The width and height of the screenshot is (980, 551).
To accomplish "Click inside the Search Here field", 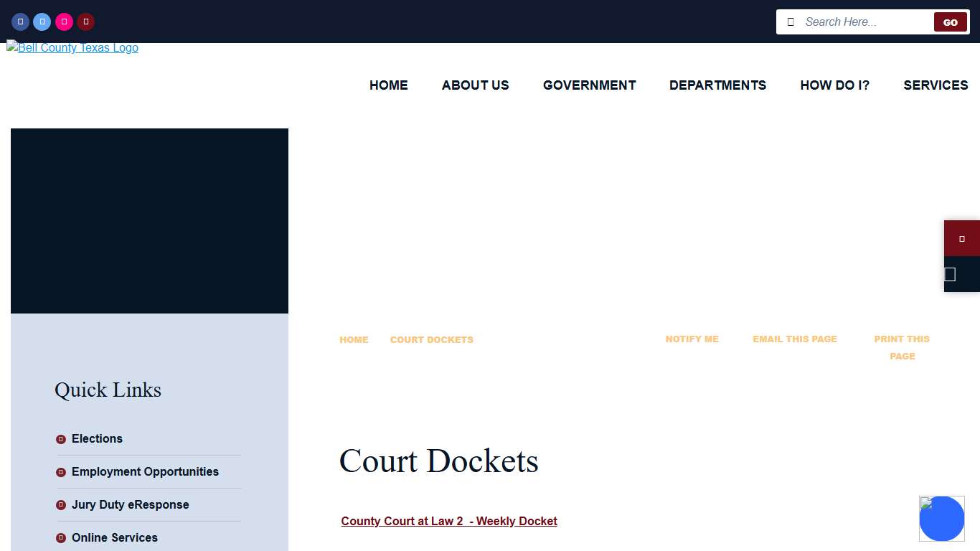I will coord(864,22).
